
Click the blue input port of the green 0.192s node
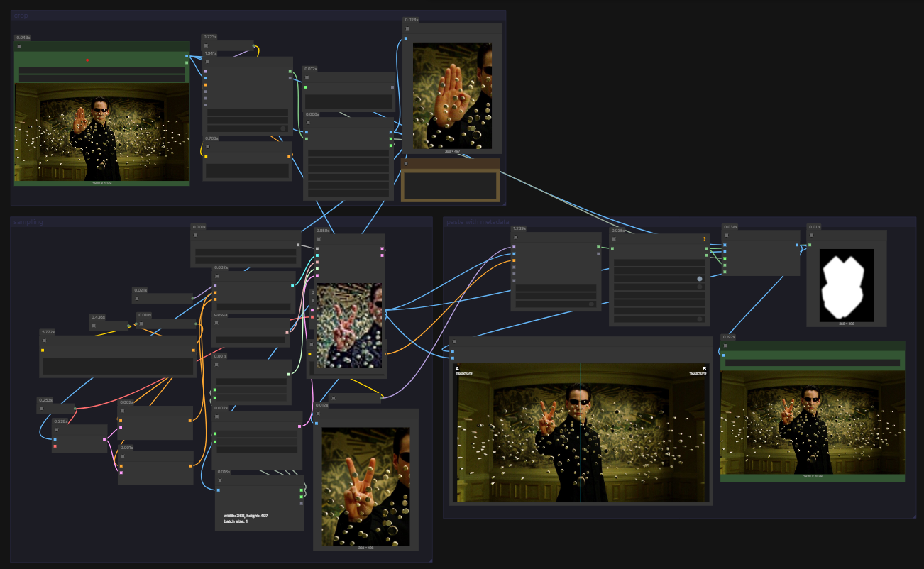725,355
